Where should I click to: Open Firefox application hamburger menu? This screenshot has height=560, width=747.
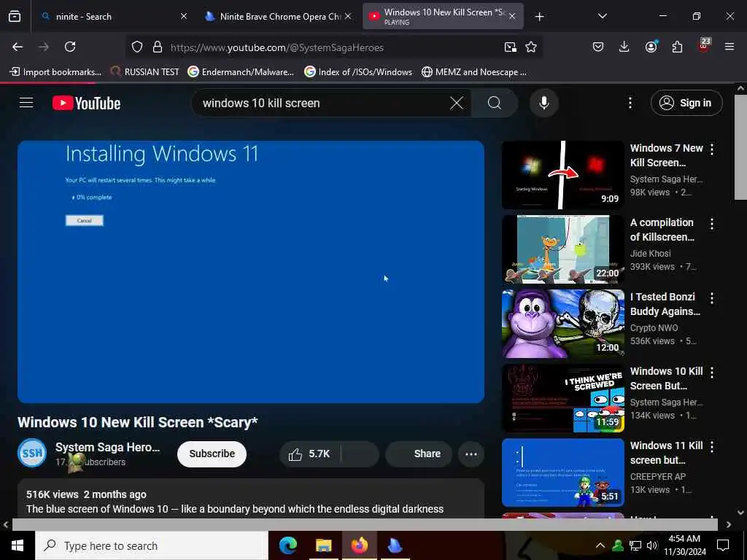[x=729, y=47]
